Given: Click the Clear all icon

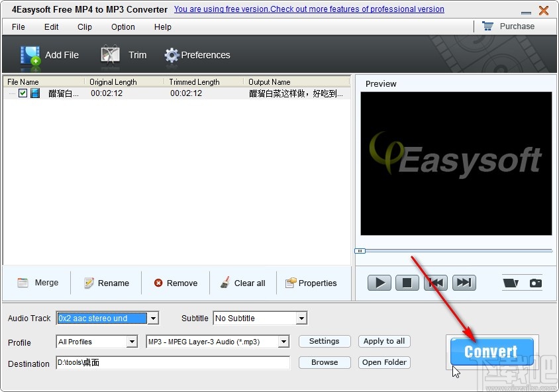Looking at the screenshot, I should [225, 283].
